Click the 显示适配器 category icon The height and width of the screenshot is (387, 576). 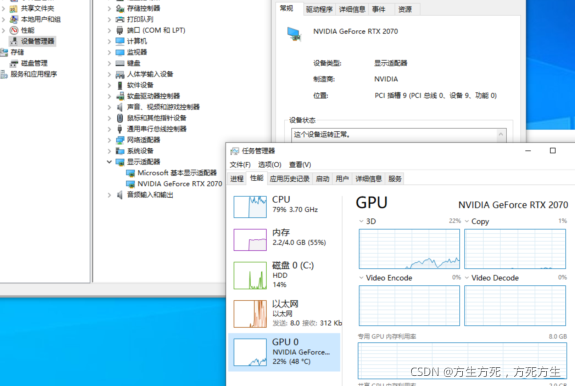click(x=120, y=162)
